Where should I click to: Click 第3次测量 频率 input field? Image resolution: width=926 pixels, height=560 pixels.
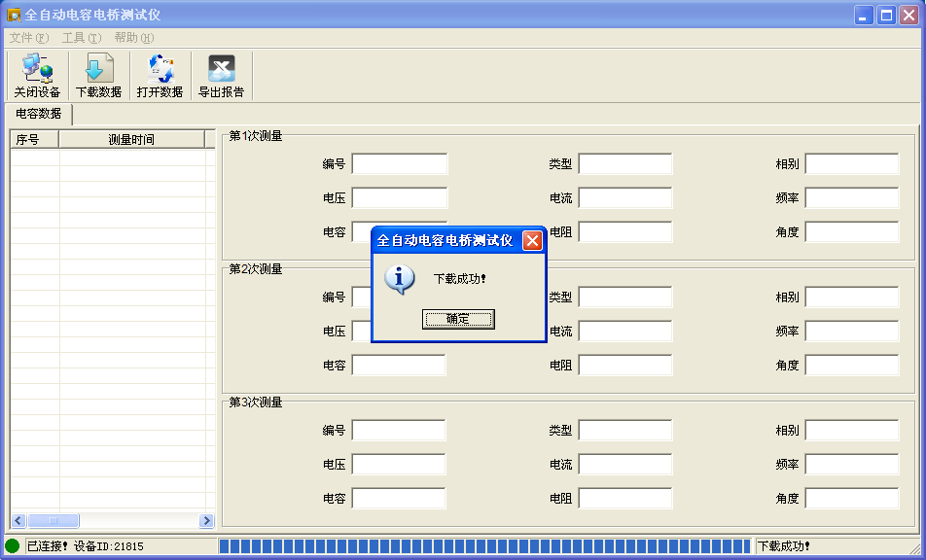pyautogui.click(x=852, y=465)
